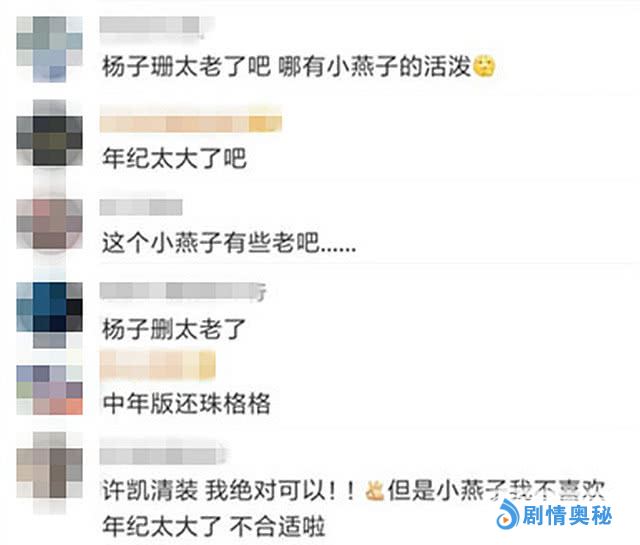Open username above '杨子删太老了'

pos(183,291)
